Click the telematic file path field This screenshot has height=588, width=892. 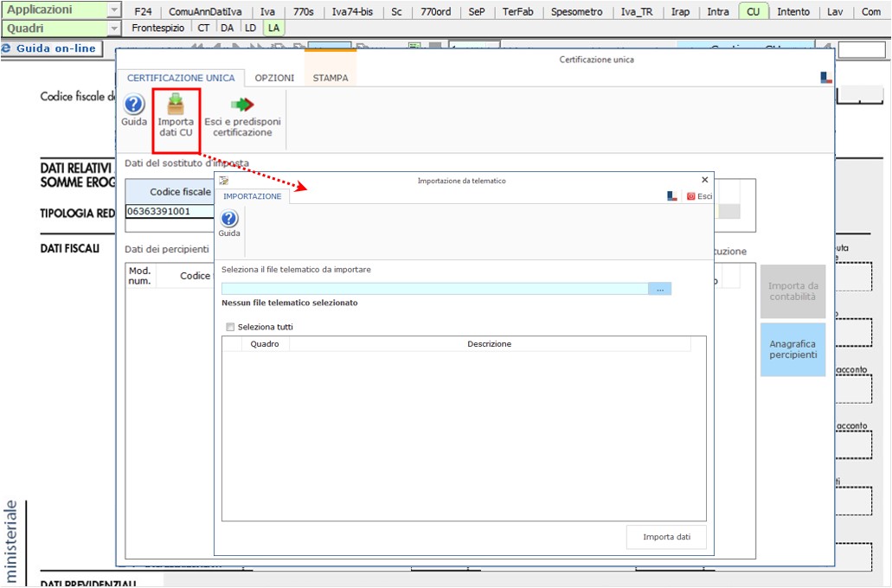coord(434,289)
